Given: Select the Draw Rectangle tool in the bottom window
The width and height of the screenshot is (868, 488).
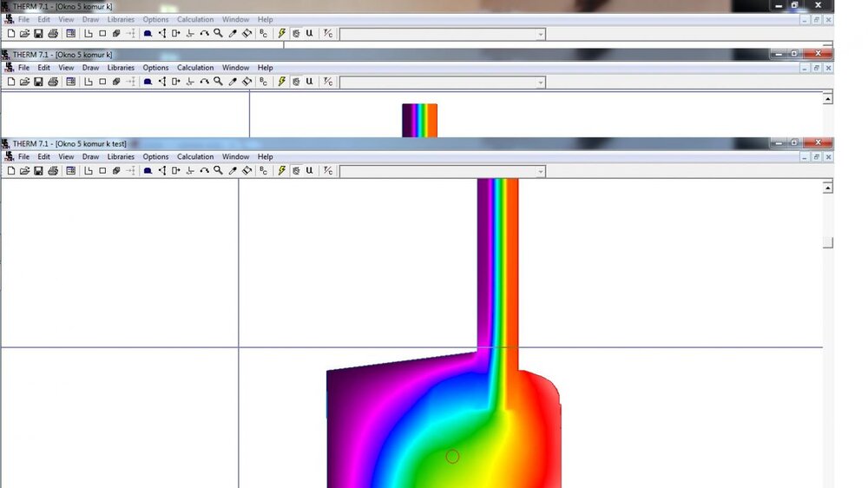Looking at the screenshot, I should [x=102, y=171].
